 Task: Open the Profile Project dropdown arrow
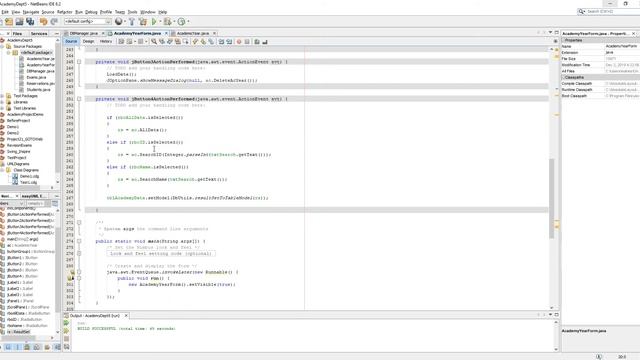tap(188, 22)
